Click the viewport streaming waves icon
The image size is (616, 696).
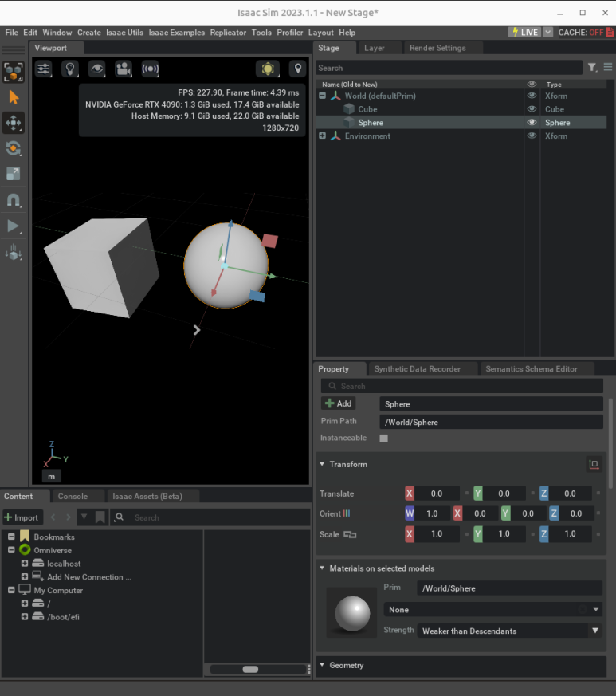click(150, 69)
